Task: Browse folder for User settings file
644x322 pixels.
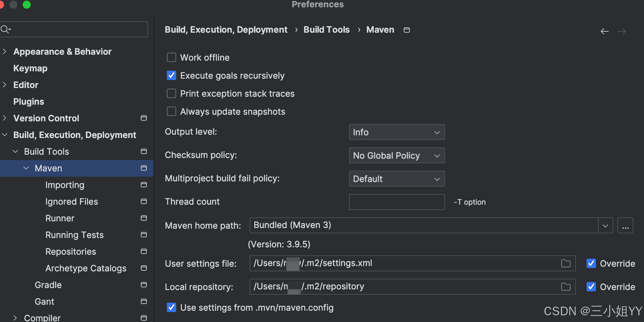Action: pyautogui.click(x=566, y=263)
